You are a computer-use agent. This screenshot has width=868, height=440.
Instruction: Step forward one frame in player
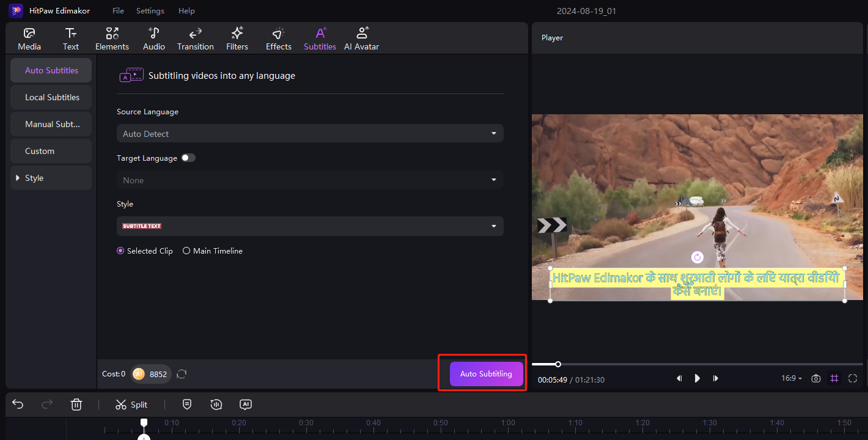click(716, 379)
